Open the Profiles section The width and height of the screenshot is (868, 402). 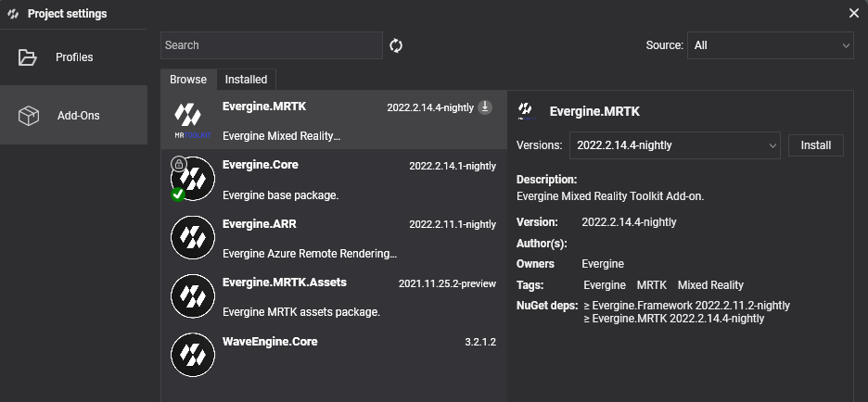coord(73,57)
